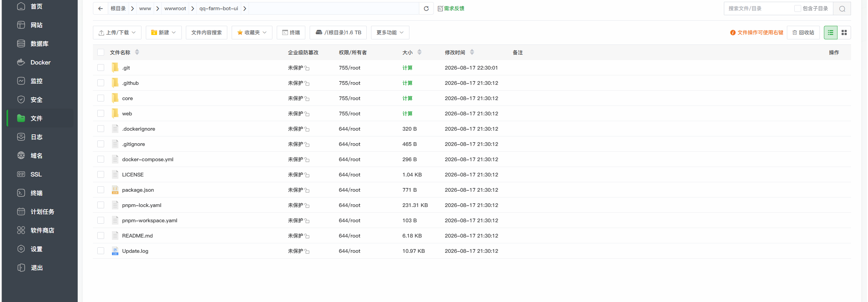Sort by modified time arrows
Viewport: 868px width, 302px height.
[472, 52]
